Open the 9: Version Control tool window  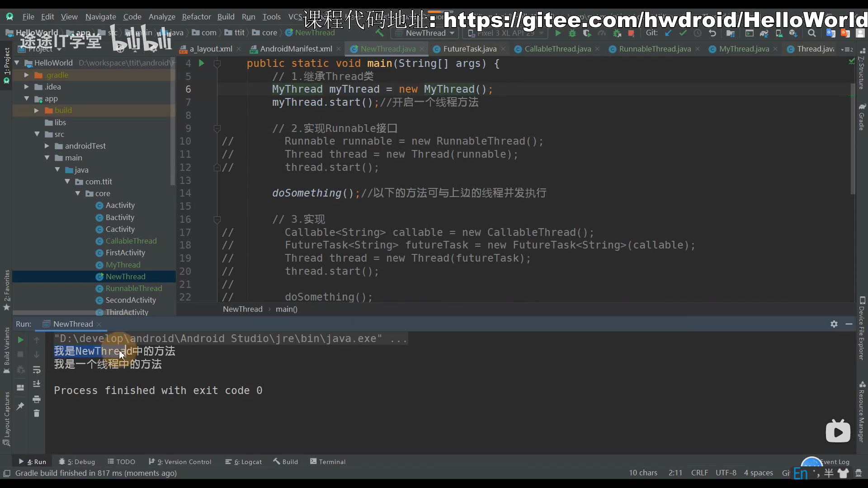coord(180,462)
